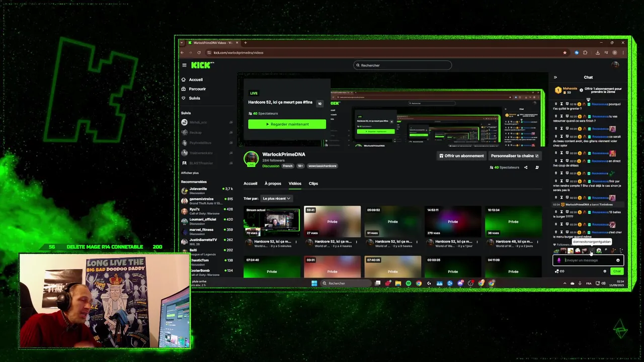Select the Vidéos tab
Screen dimensions: 644x362
tap(295, 184)
